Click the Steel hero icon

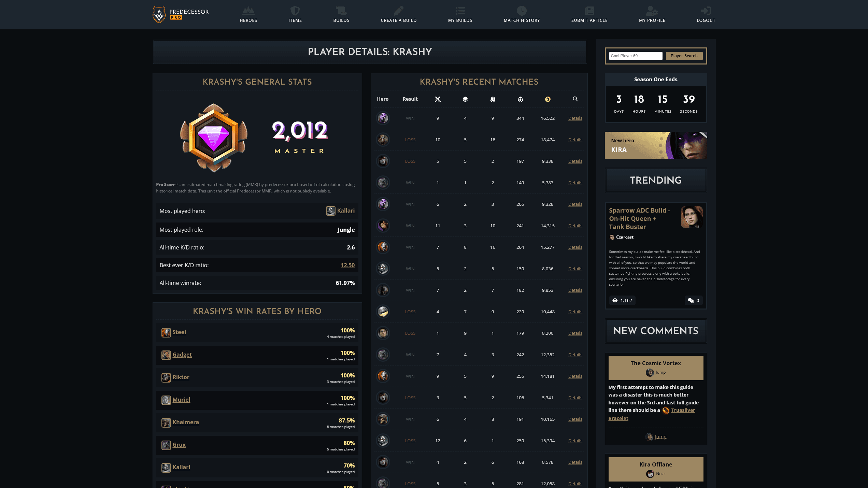(x=166, y=332)
